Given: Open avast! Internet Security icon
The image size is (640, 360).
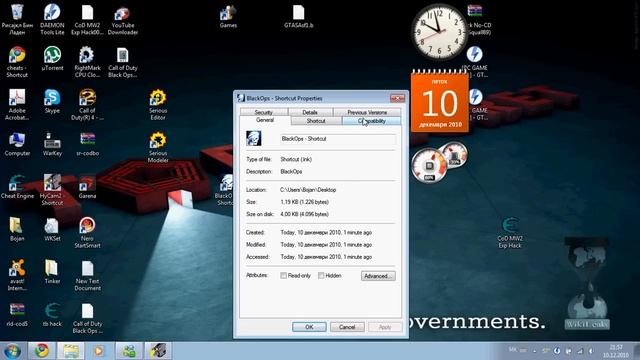Looking at the screenshot, I should 17,275.
